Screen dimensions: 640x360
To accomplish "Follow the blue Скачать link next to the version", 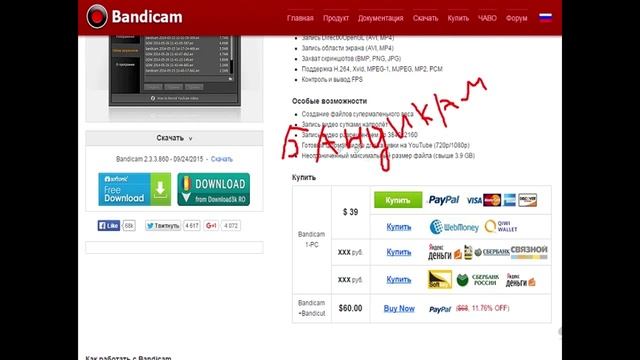I will click(222, 159).
